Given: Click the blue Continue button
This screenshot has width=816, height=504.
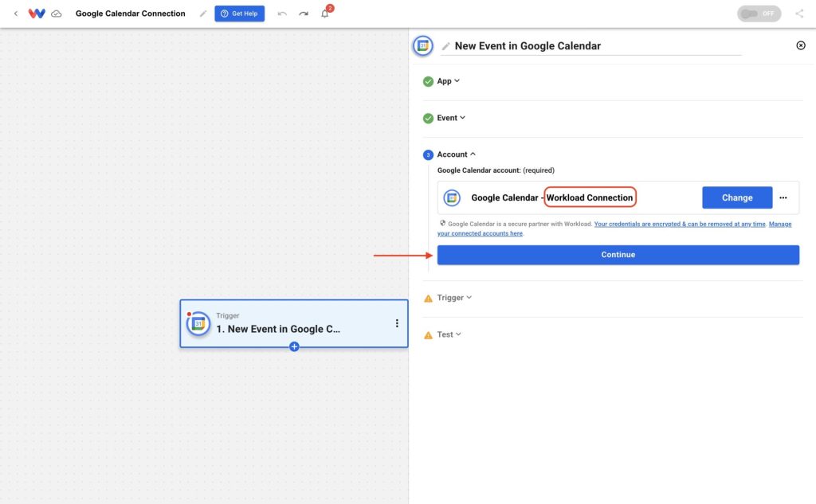Looking at the screenshot, I should [618, 255].
